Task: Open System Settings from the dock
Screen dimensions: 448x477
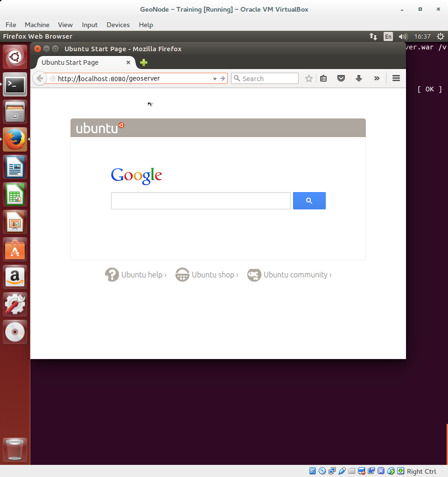Action: coord(15,304)
